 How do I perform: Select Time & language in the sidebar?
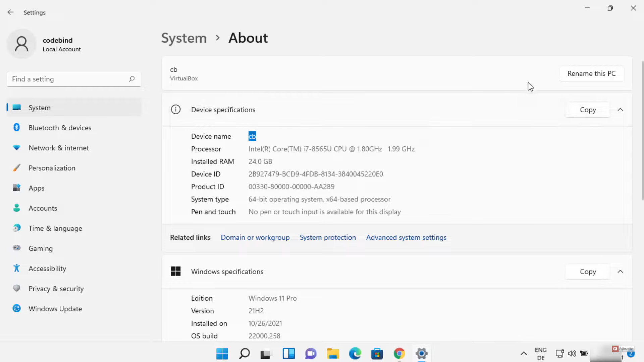pyautogui.click(x=55, y=228)
